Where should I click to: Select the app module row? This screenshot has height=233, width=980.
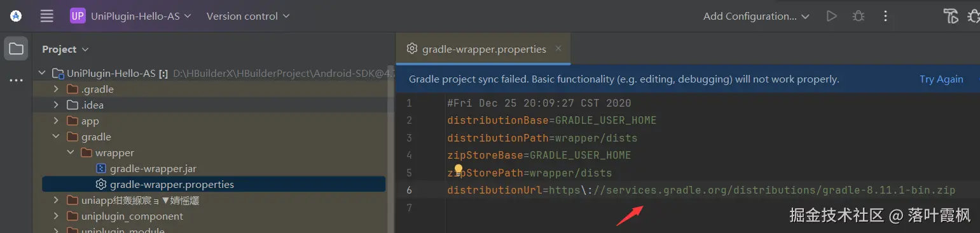click(214, 121)
